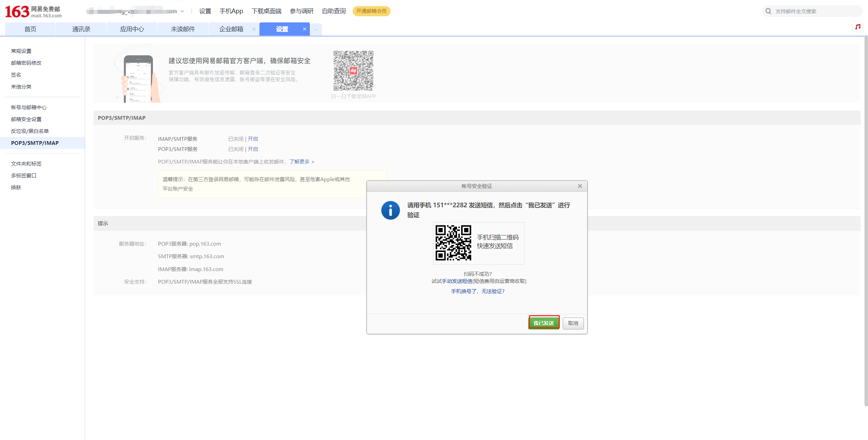Click the SMS QR code in dialog
The image size is (868, 440).
453,243
